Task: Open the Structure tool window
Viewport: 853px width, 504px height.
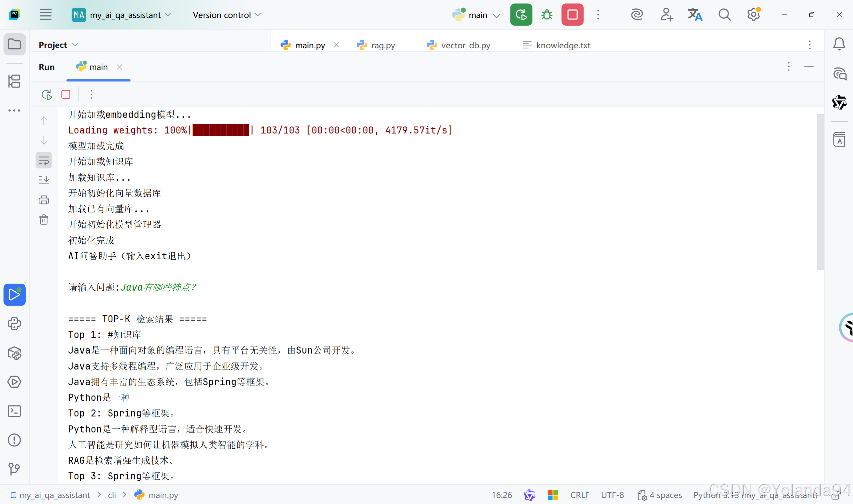Action: pyautogui.click(x=14, y=81)
